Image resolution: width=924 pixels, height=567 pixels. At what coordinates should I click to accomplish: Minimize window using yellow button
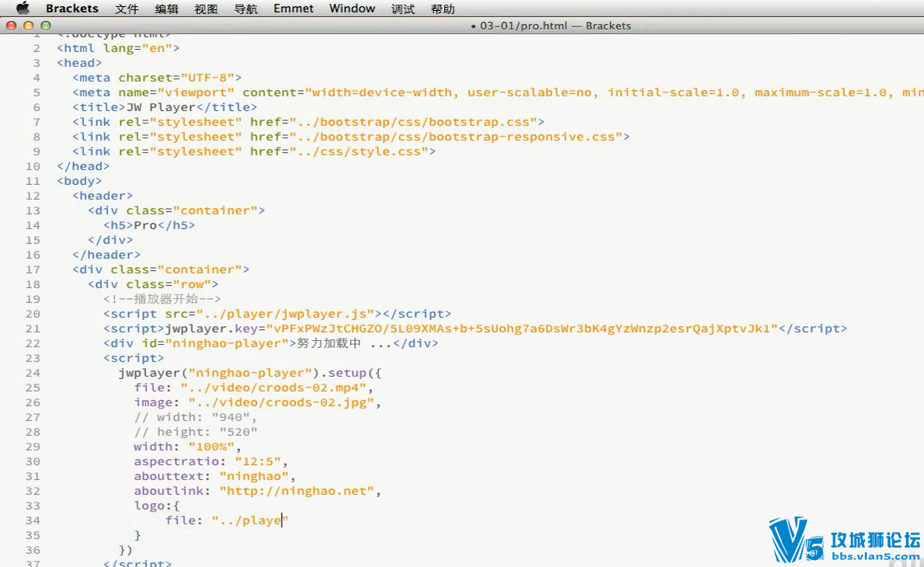(28, 26)
